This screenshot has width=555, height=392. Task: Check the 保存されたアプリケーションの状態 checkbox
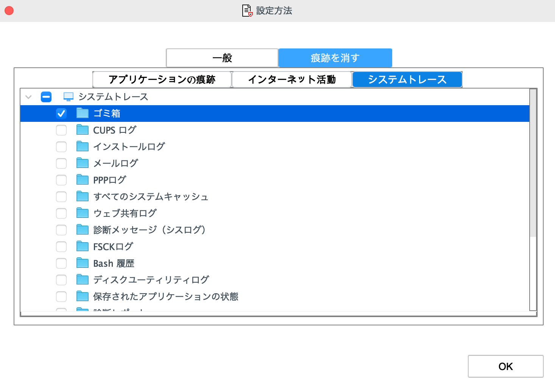[x=61, y=296]
